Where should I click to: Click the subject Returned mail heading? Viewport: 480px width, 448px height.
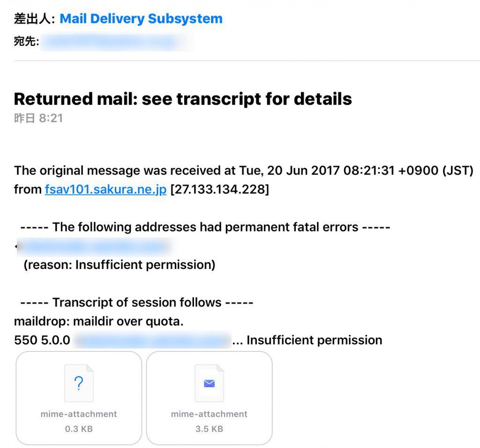(x=183, y=99)
